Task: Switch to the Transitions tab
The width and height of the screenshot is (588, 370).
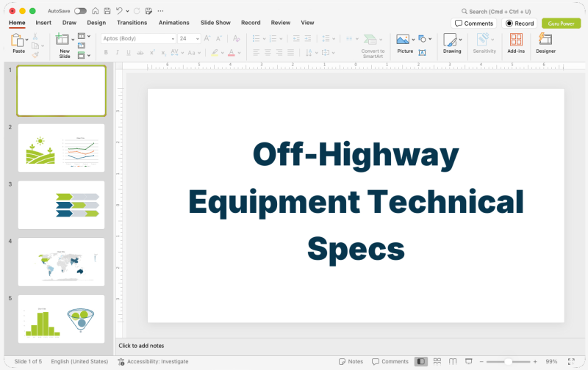Action: click(x=132, y=23)
